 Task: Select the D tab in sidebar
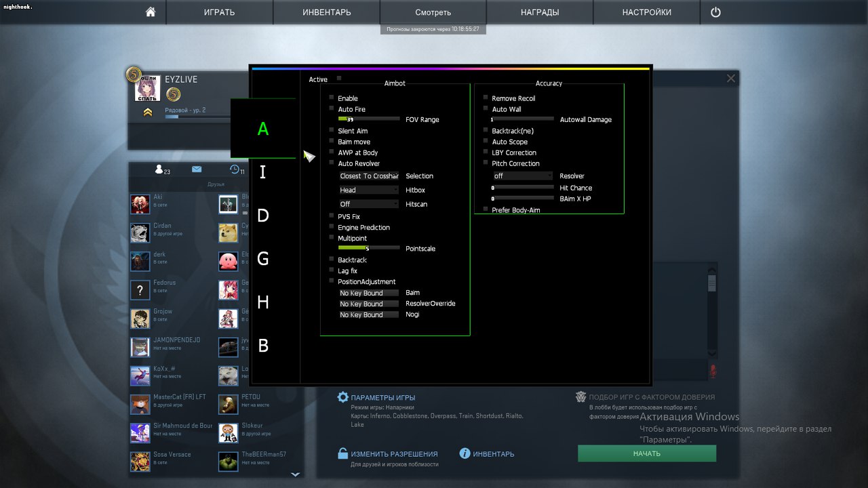(x=263, y=216)
